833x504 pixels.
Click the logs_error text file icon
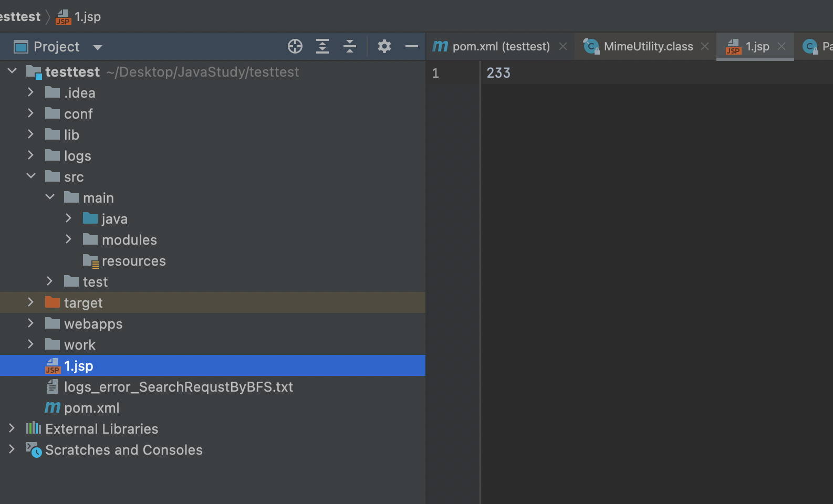tap(53, 387)
